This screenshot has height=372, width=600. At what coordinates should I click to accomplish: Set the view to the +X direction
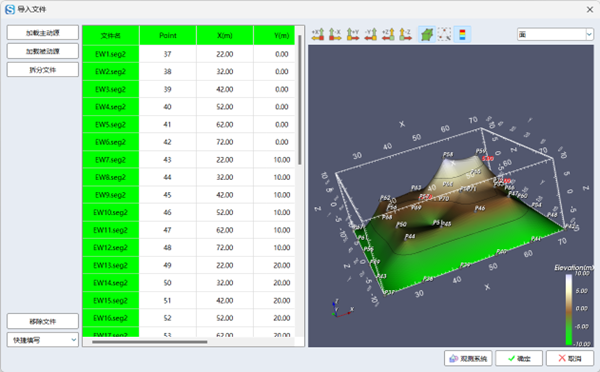(318, 34)
